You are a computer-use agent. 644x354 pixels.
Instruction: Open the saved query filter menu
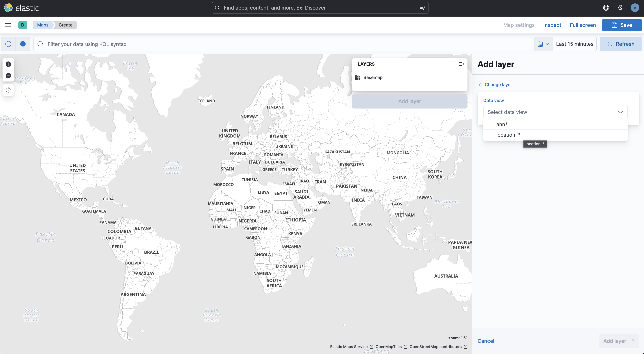point(8,44)
